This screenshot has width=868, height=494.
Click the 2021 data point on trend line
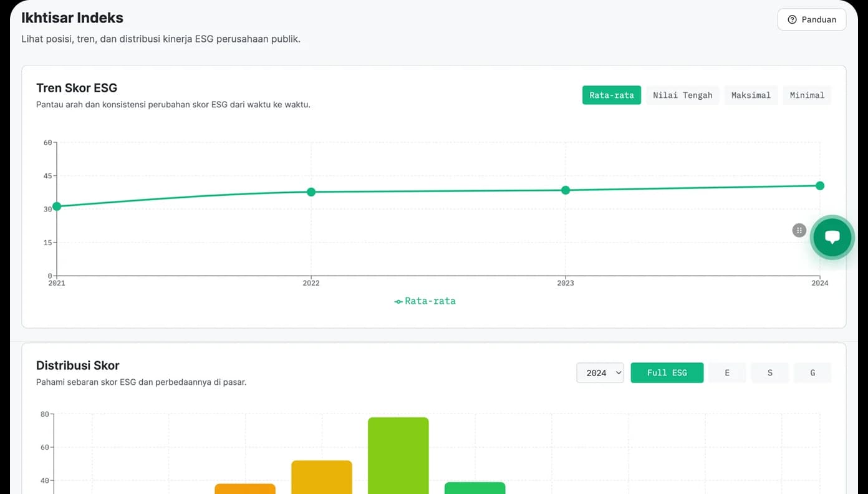57,206
